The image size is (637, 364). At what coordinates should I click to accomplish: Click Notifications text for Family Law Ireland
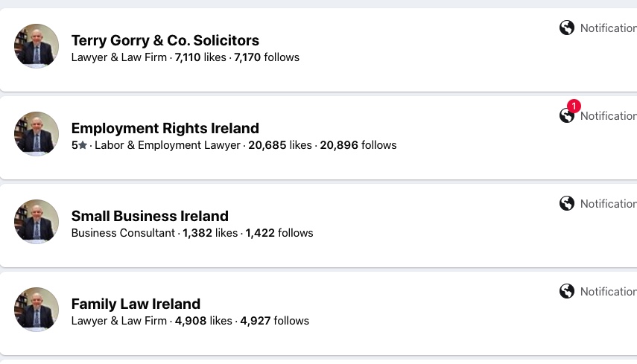click(609, 291)
